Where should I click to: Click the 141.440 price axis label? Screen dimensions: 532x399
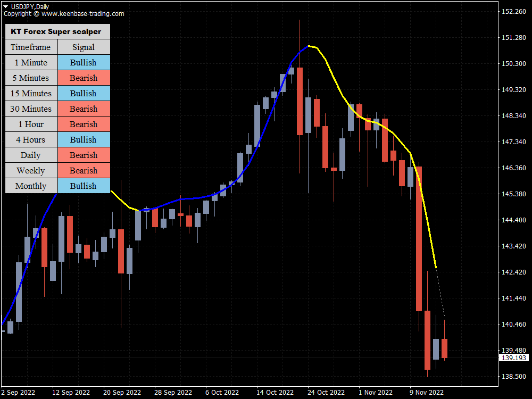tap(514, 298)
